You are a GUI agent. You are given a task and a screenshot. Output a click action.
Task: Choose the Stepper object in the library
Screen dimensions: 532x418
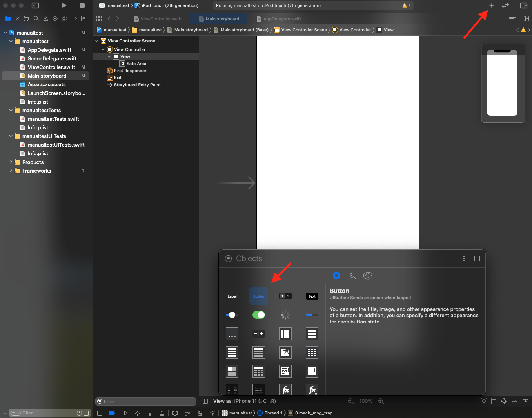tap(259, 334)
